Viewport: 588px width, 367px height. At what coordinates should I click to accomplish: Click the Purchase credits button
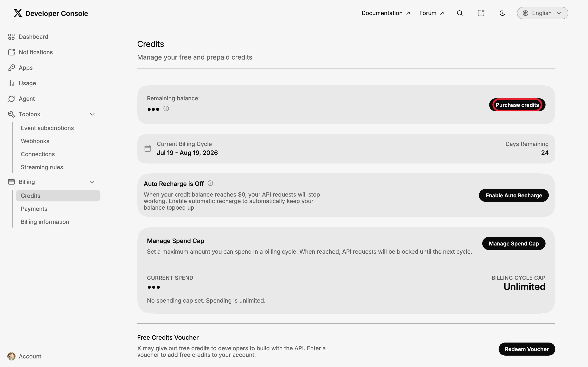click(x=517, y=105)
